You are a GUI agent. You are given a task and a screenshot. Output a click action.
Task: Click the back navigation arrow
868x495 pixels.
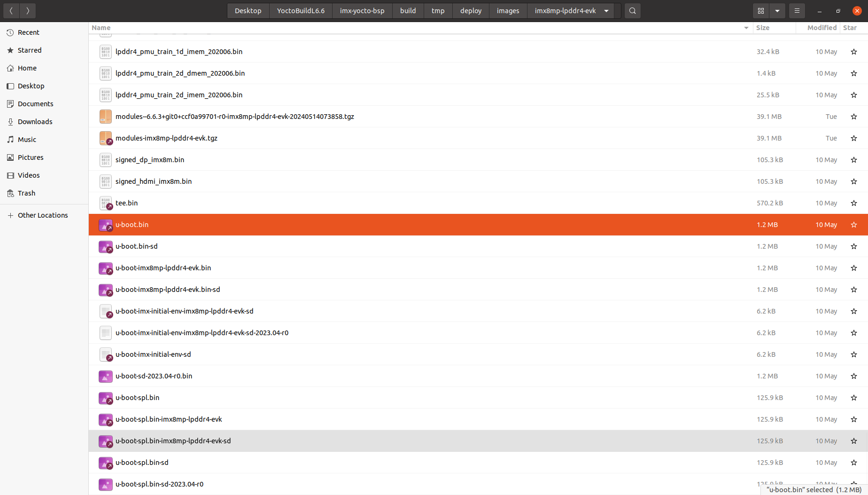coord(11,10)
